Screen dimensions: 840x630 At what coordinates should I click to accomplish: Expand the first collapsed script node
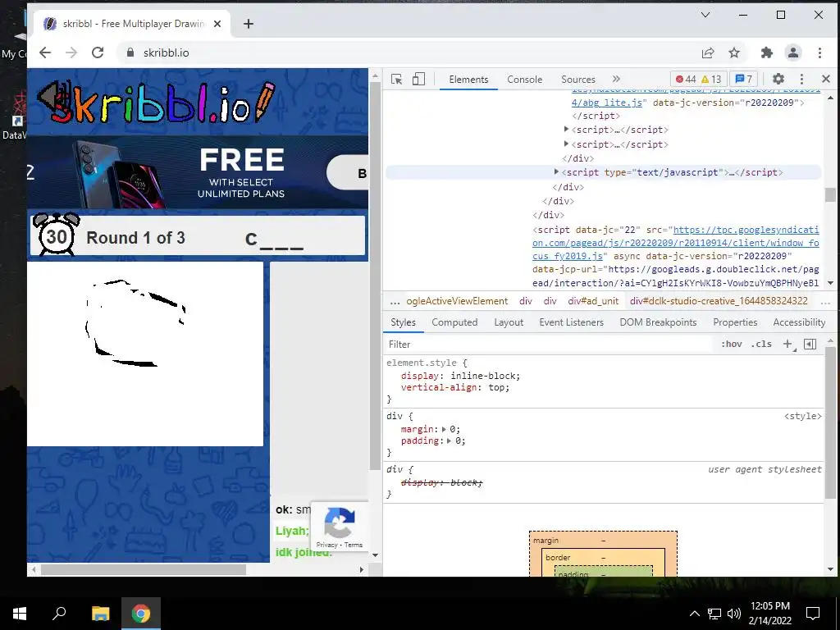tap(566, 129)
